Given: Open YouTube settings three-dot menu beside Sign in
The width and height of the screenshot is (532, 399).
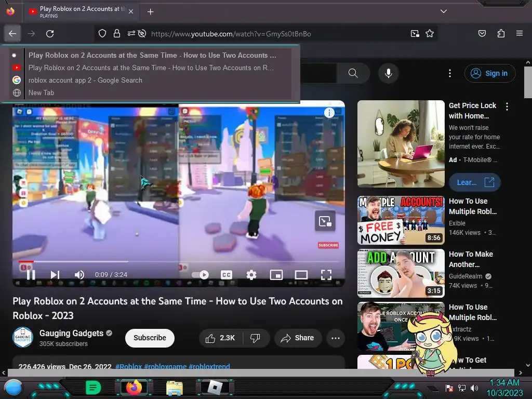Looking at the screenshot, I should point(450,73).
